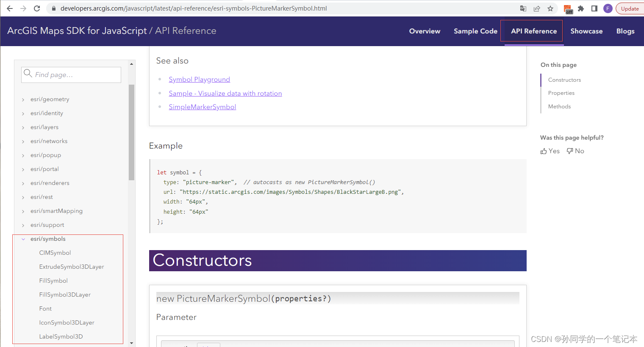Click the Constructors section heading
Image resolution: width=644 pixels, height=347 pixels.
pos(202,260)
